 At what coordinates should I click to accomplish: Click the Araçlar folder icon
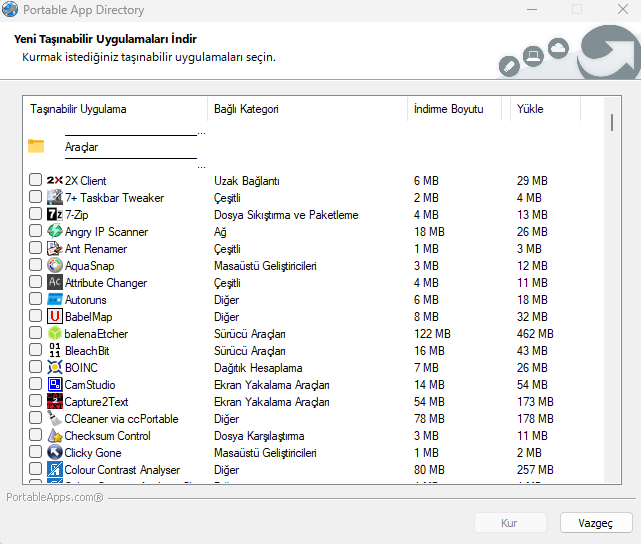tap(36, 146)
